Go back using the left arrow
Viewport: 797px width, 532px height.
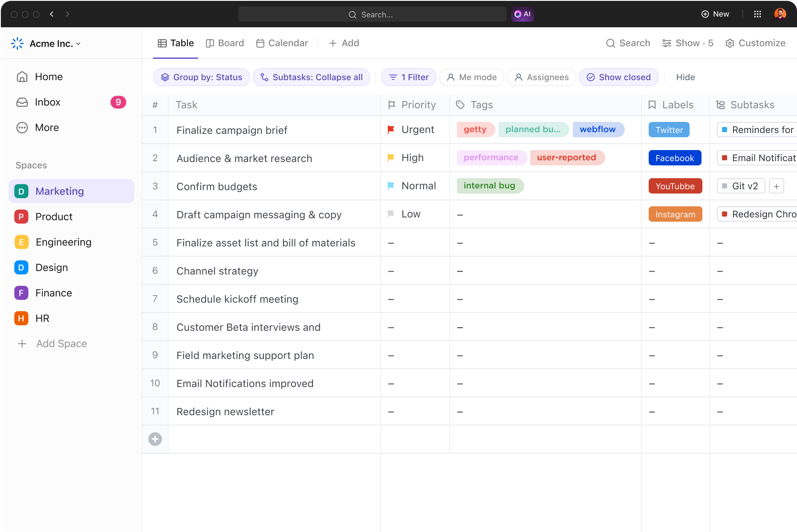52,14
